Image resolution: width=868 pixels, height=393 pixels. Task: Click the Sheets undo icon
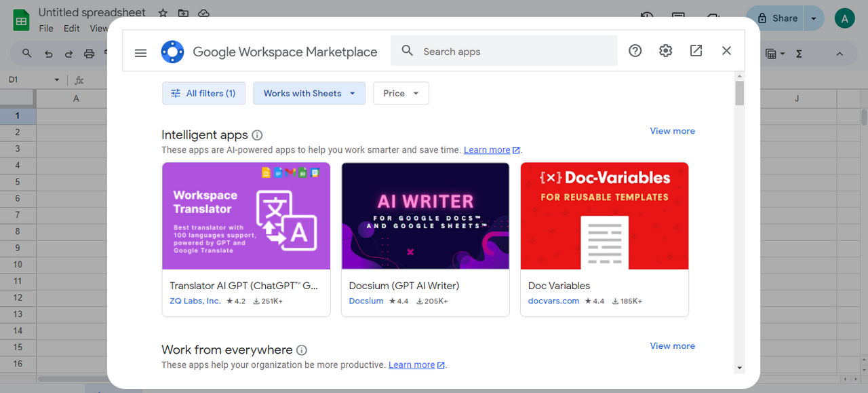pyautogui.click(x=48, y=54)
